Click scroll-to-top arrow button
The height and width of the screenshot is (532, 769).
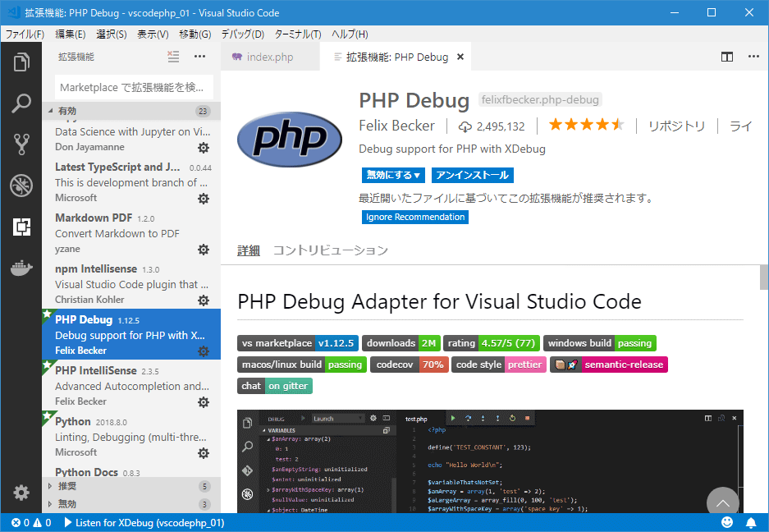tap(723, 502)
